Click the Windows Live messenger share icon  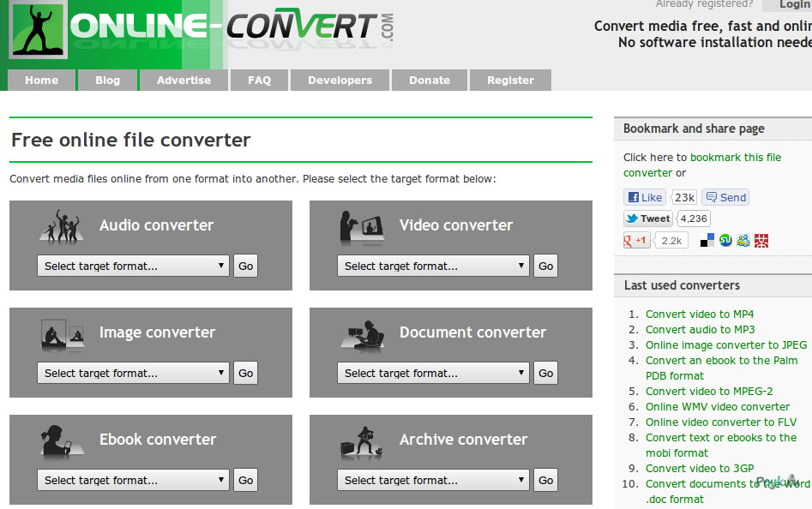point(743,241)
